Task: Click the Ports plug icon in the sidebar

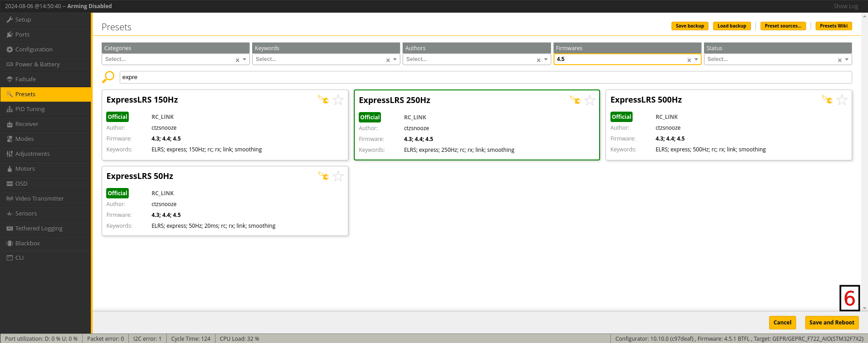Action: pyautogui.click(x=9, y=34)
